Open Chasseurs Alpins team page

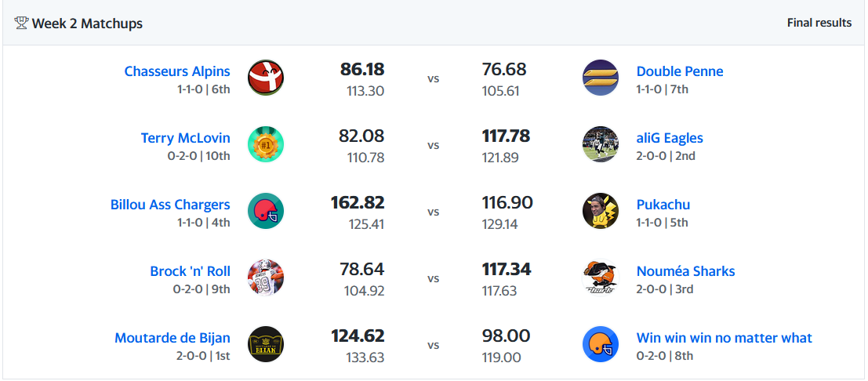tap(177, 71)
